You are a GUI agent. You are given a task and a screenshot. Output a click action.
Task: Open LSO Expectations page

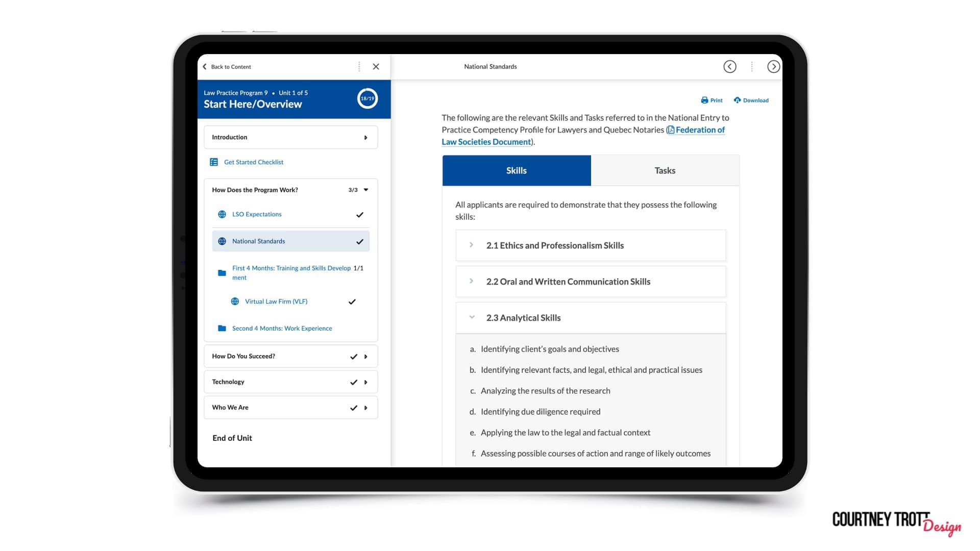tap(257, 214)
